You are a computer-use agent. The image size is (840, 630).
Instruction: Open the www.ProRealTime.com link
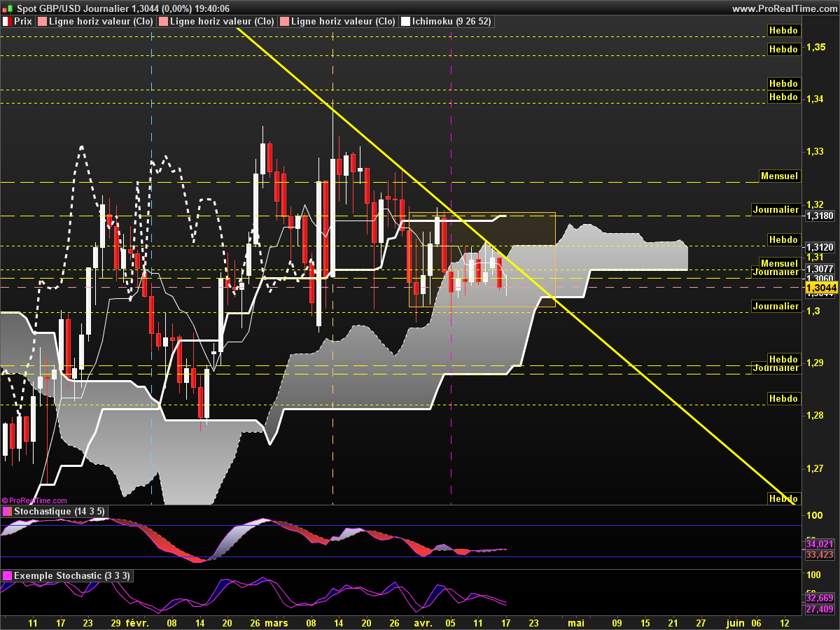click(x=784, y=8)
